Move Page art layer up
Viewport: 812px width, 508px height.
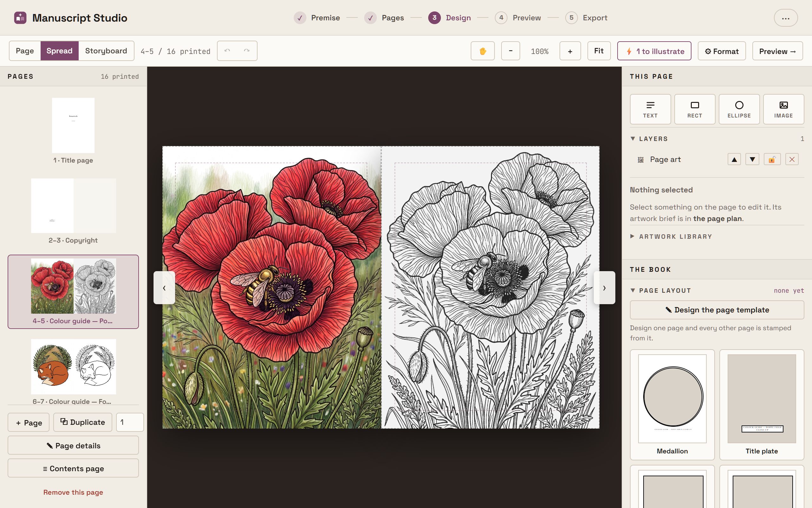point(734,159)
